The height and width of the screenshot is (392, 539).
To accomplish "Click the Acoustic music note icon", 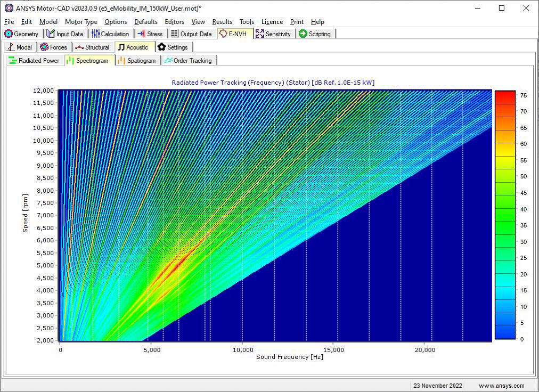I will click(x=121, y=47).
